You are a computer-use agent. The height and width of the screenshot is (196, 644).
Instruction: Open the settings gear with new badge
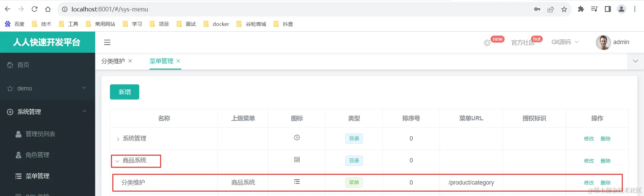tap(487, 43)
